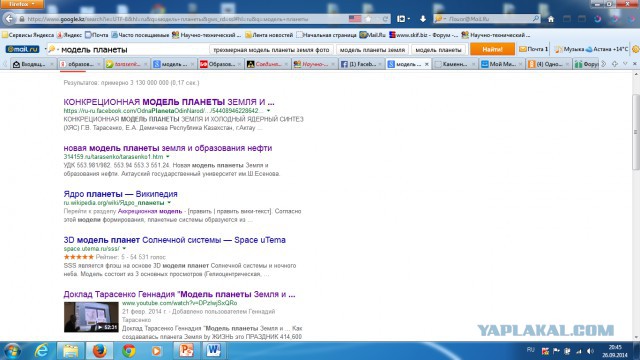Go to the Home page icon
This screenshot has height=360, width=640.
pyautogui.click(x=551, y=19)
